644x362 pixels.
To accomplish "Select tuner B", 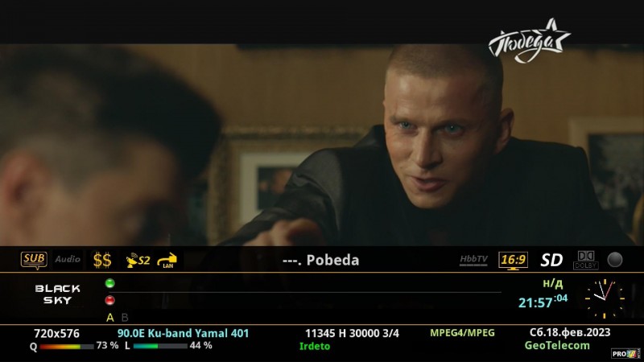I will point(125,317).
